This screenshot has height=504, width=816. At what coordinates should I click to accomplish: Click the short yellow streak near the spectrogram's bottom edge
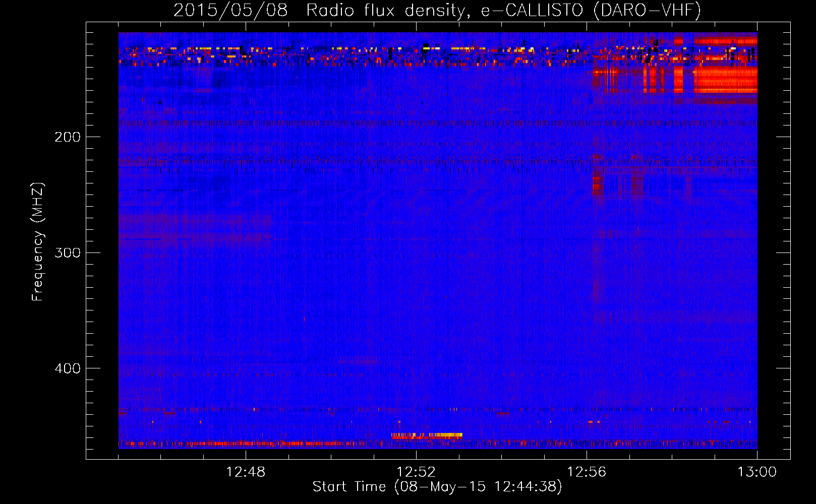[427, 435]
